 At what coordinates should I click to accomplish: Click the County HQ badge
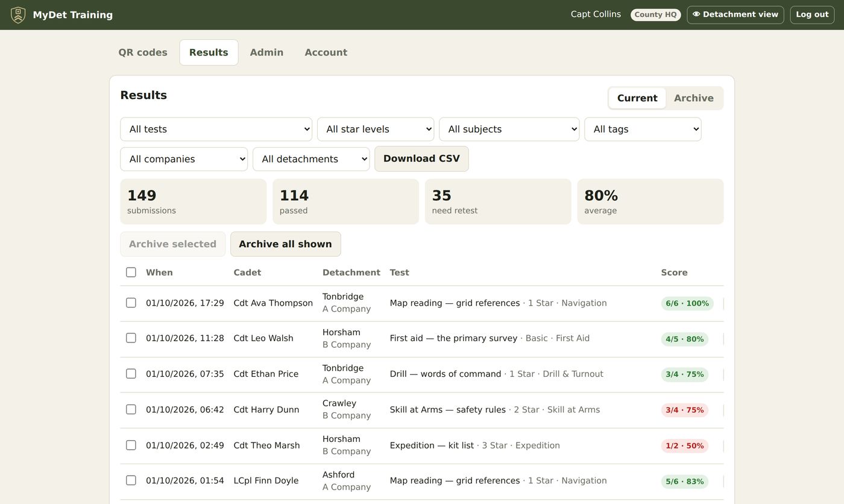(656, 14)
